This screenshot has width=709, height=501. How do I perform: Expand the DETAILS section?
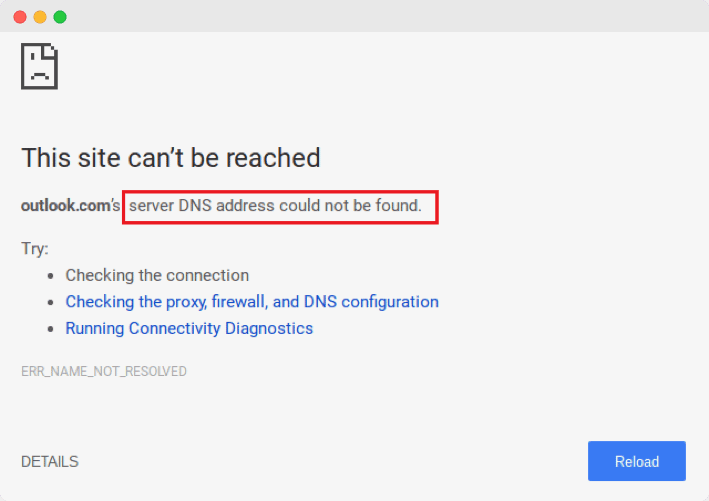point(50,462)
